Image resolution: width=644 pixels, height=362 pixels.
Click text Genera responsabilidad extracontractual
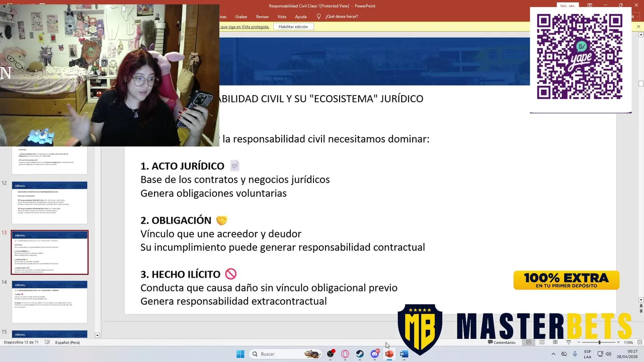(233, 301)
